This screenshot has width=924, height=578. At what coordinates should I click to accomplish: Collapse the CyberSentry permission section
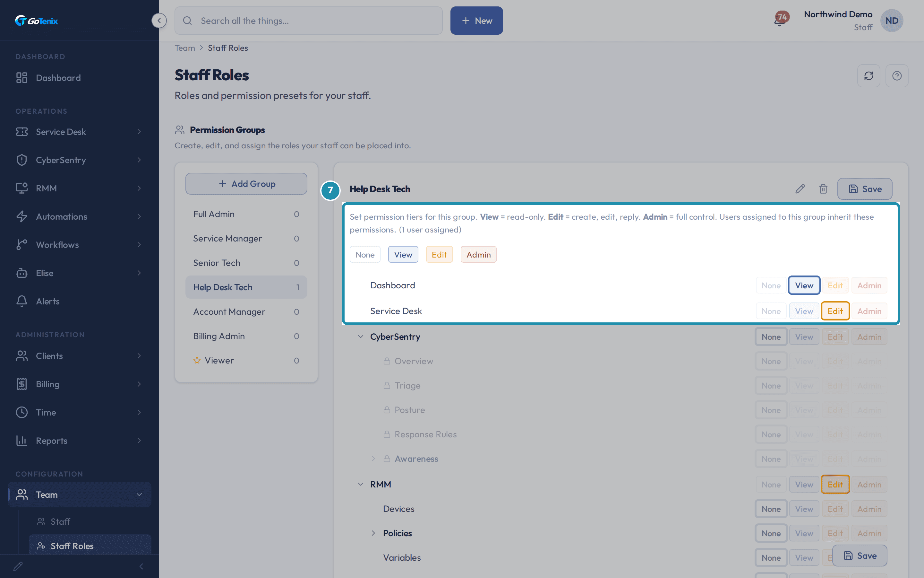pos(360,337)
